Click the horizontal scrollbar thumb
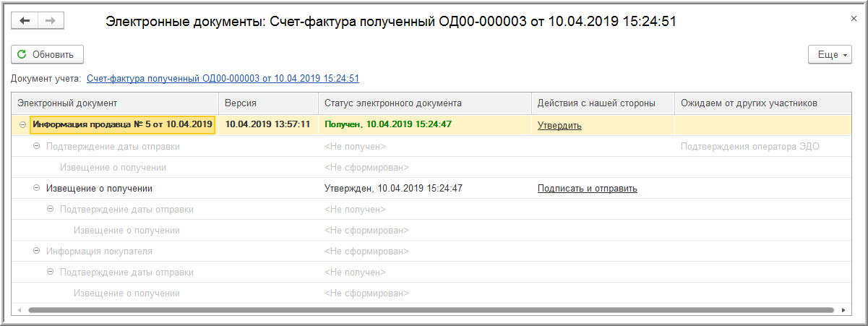 tap(431, 310)
